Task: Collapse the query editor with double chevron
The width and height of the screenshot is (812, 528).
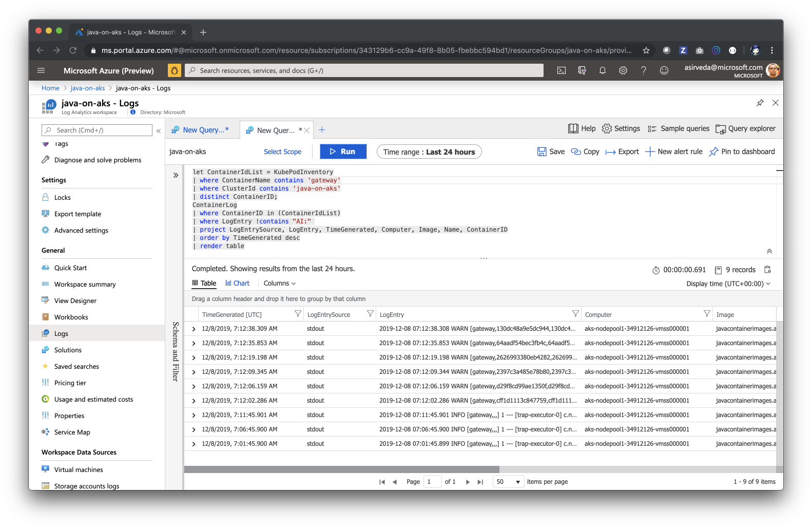Action: click(x=769, y=251)
